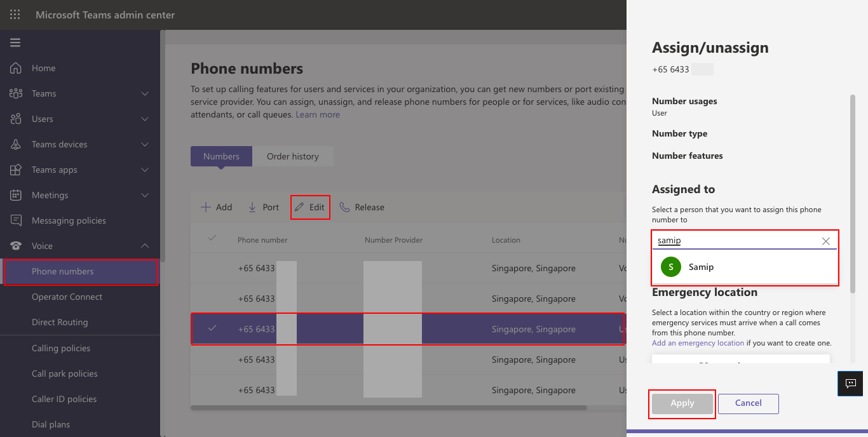Image resolution: width=868 pixels, height=437 pixels.
Task: Click the table's horizontal scrollbar
Action: coord(389,408)
